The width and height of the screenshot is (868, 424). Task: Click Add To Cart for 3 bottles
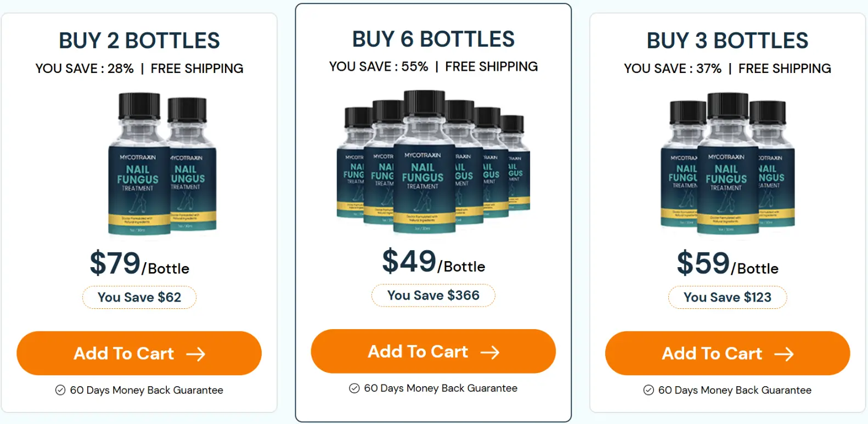(728, 354)
